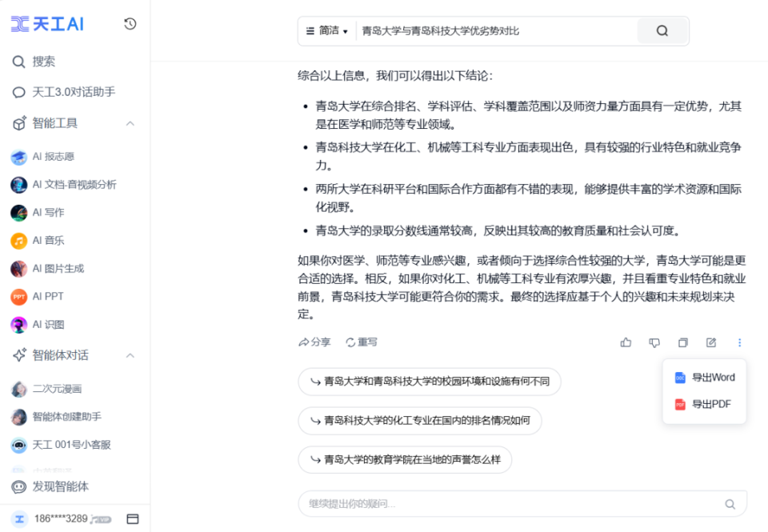Click suggestion about 化工专业排名
768x532 pixels.
coord(420,420)
